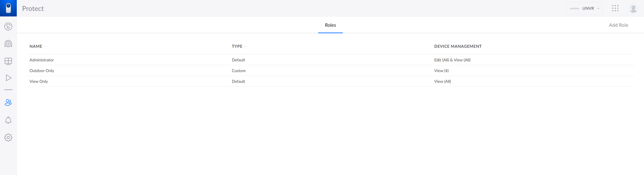Open the playback triangle icon

point(9,78)
